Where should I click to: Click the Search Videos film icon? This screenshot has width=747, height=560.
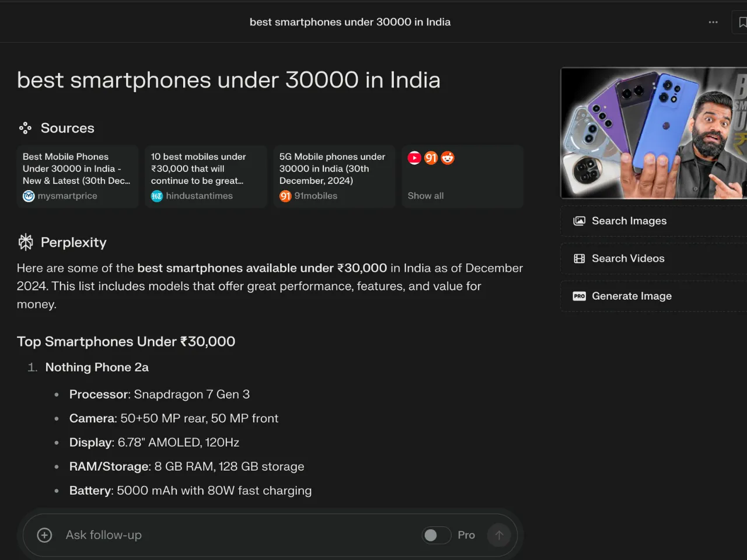point(579,258)
